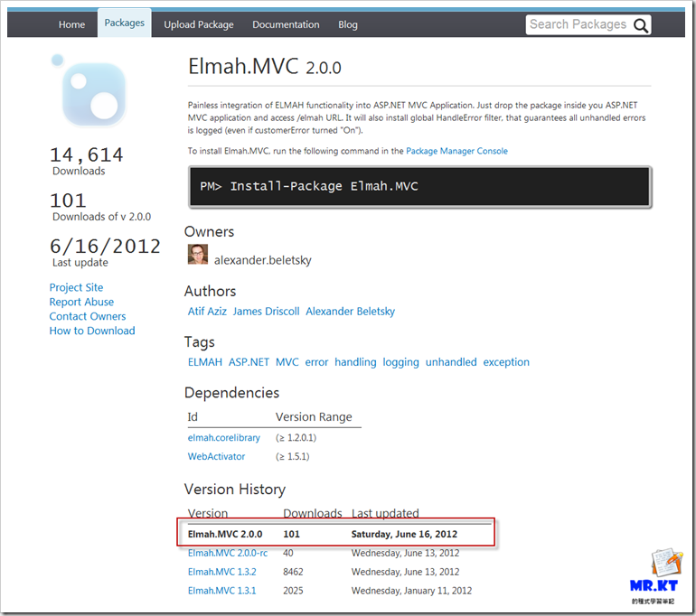Click Elmah.MVC 2.0.0 version row text

[225, 534]
